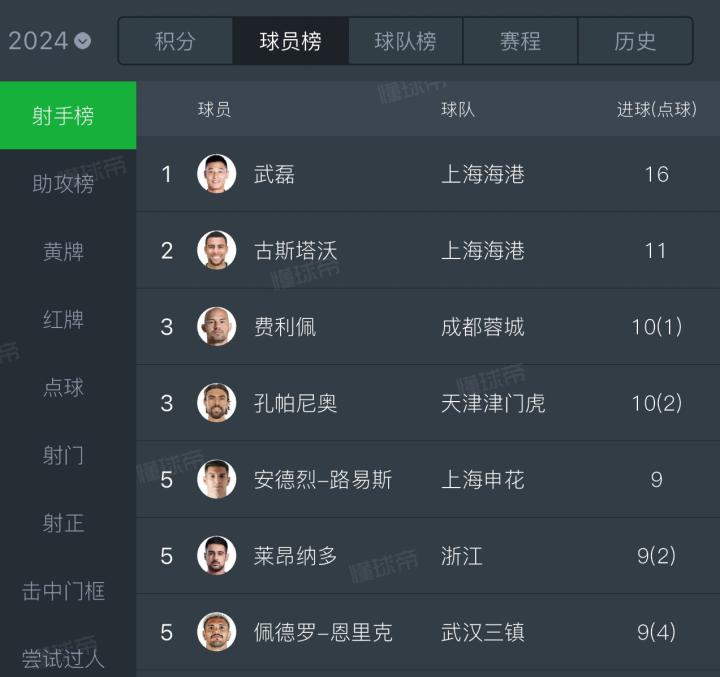Click 安德烈-路易斯's avatar

point(217,480)
